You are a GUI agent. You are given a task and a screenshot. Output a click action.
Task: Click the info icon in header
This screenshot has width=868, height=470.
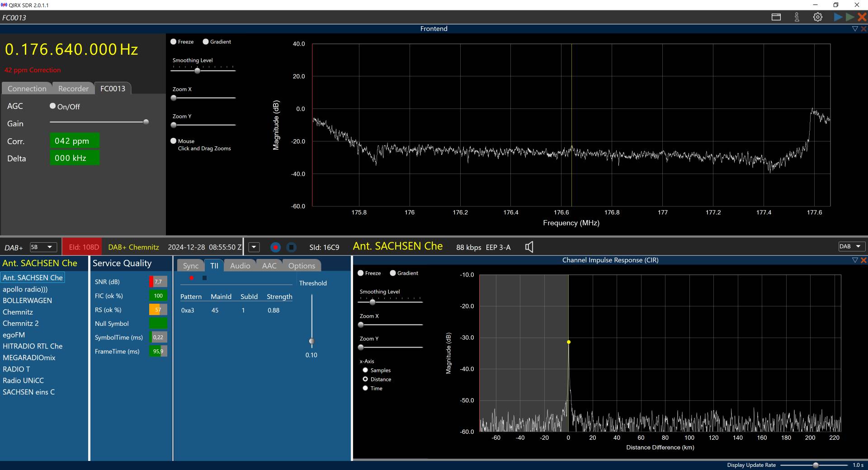click(x=797, y=17)
